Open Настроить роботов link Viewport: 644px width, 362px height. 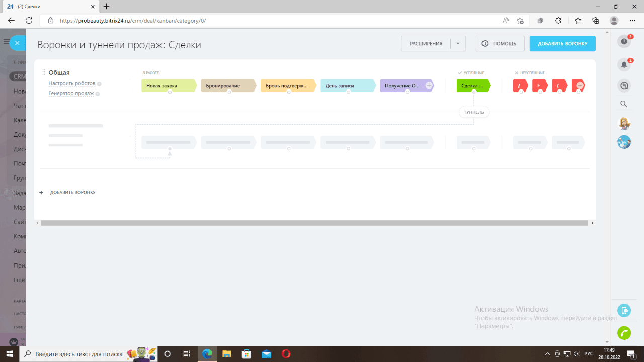pyautogui.click(x=72, y=84)
